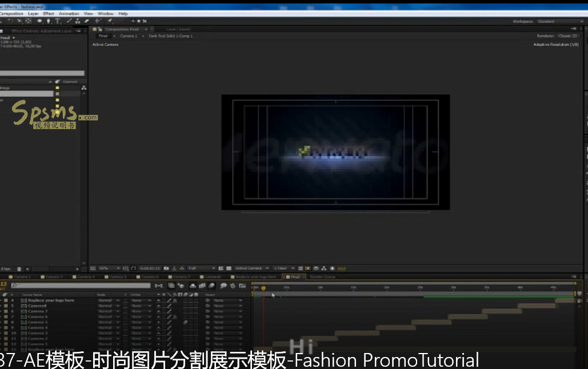
Task: Open the viewer magnification 50% dropdown
Action: [109, 268]
